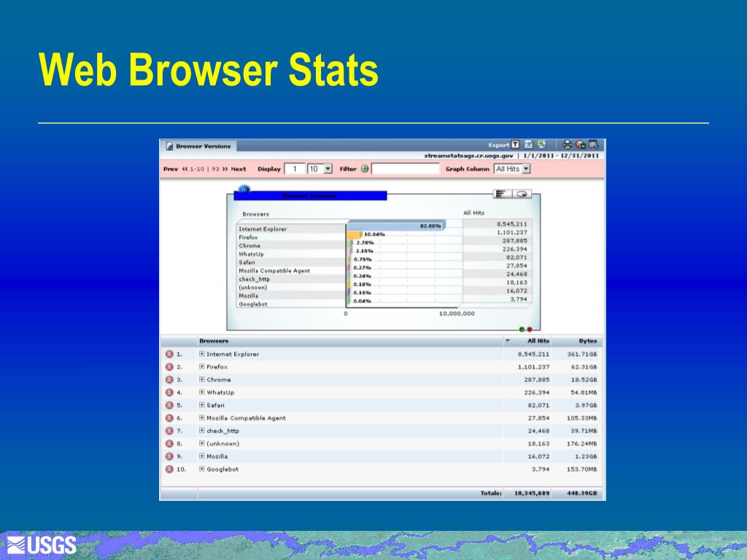Click the Internet Explorer 82.60% bar
This screenshot has height=560, width=747.
point(395,225)
